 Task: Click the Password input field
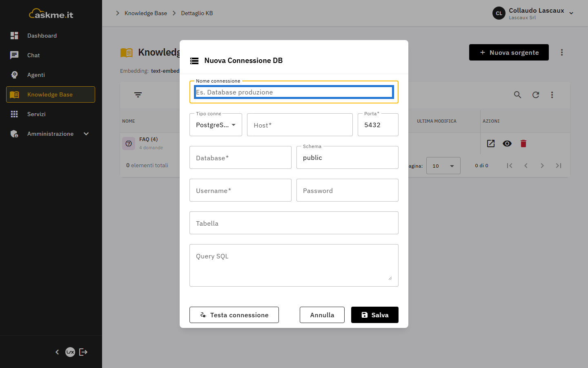point(347,190)
